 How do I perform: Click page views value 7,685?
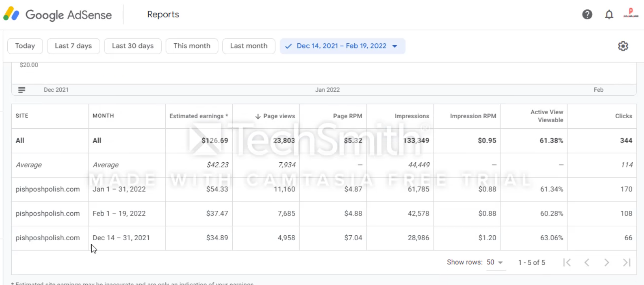coord(286,214)
